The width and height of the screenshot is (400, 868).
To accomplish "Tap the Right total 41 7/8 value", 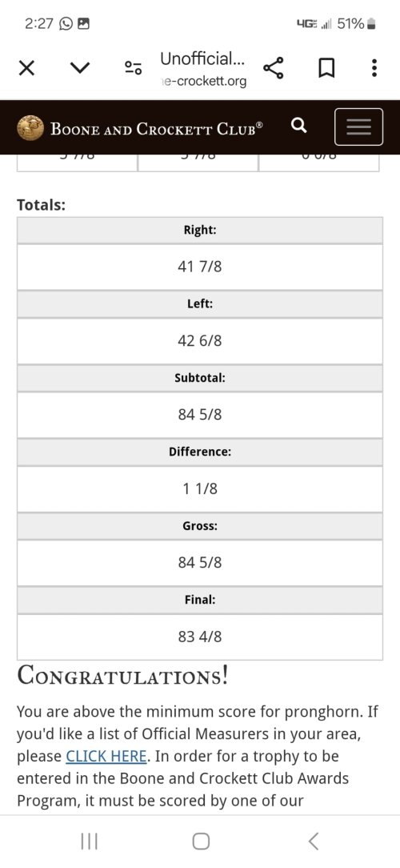I will (200, 267).
